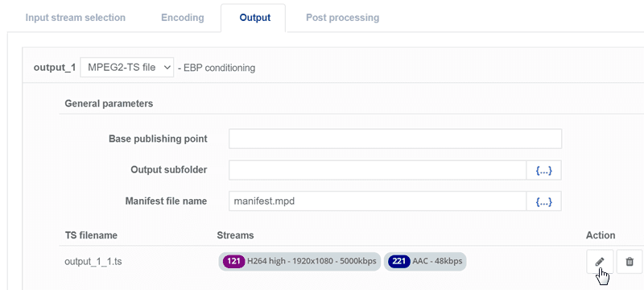This screenshot has height=290, width=644.
Task: Click the H264 high 1920x1080 stream tag
Action: (299, 261)
